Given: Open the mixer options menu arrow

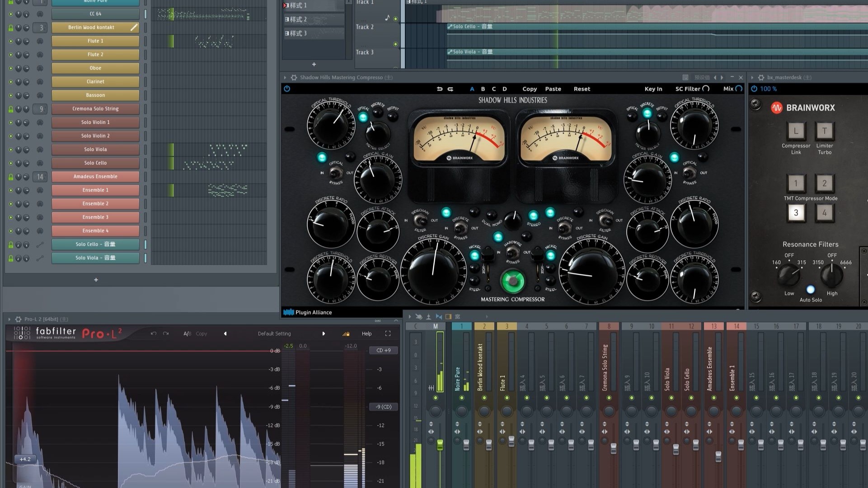Looking at the screenshot, I should coord(410,317).
